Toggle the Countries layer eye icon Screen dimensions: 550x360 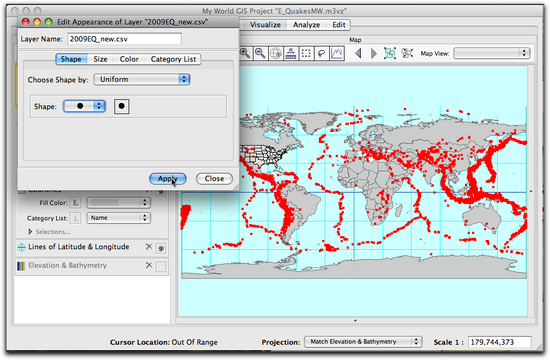(x=161, y=192)
